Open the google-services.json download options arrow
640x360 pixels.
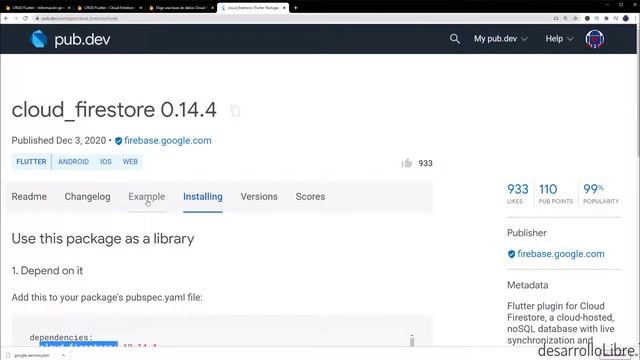pyautogui.click(x=63, y=356)
